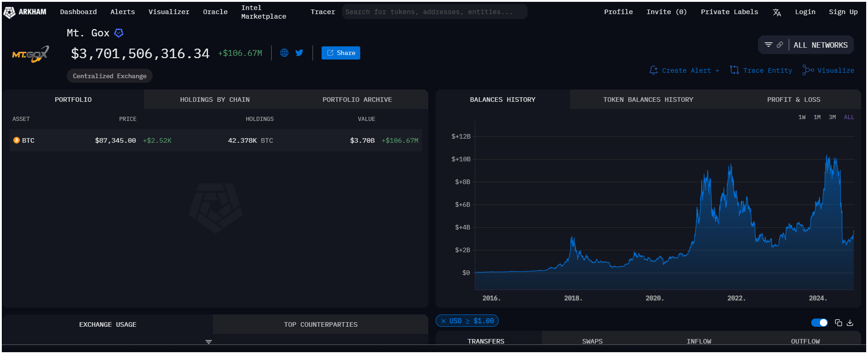This screenshot has width=868, height=354.
Task: Click the 42.378K BTC holdings value
Action: coord(250,140)
